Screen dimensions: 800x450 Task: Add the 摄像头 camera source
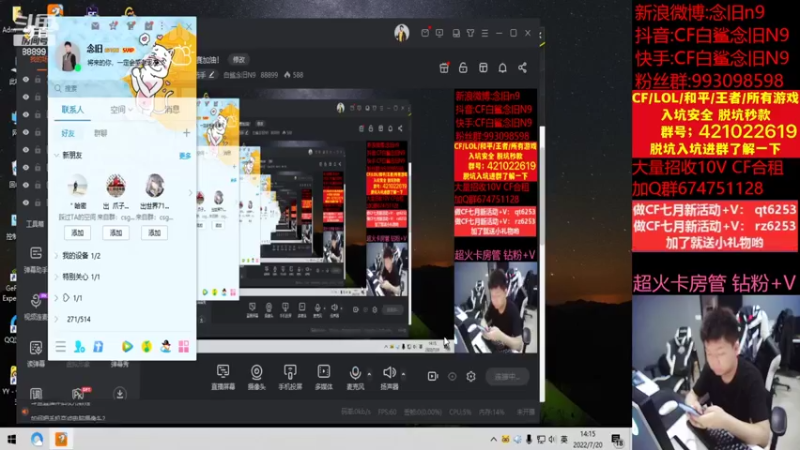coord(257,377)
